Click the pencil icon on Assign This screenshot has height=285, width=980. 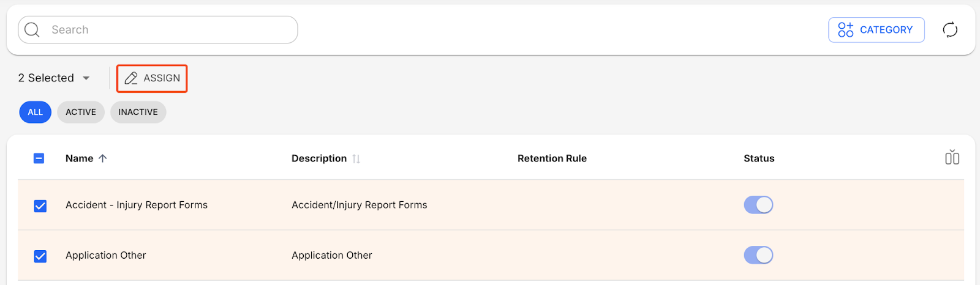coord(131,78)
